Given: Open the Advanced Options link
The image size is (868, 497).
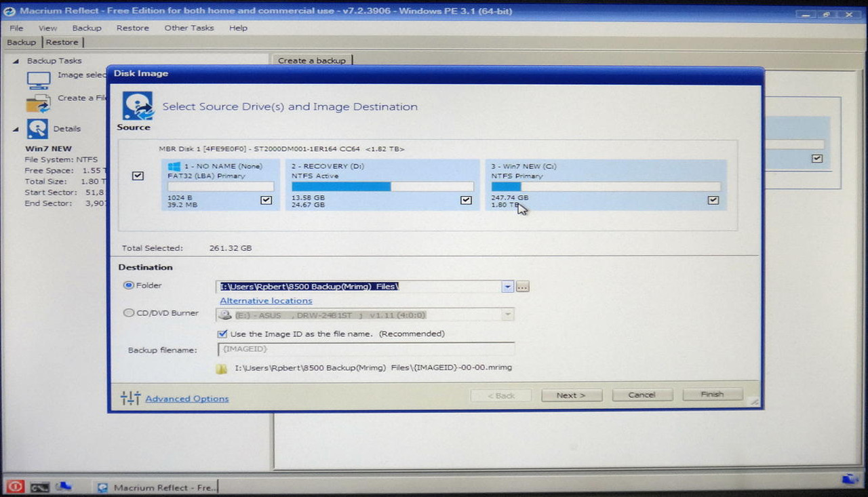Looking at the screenshot, I should (186, 399).
